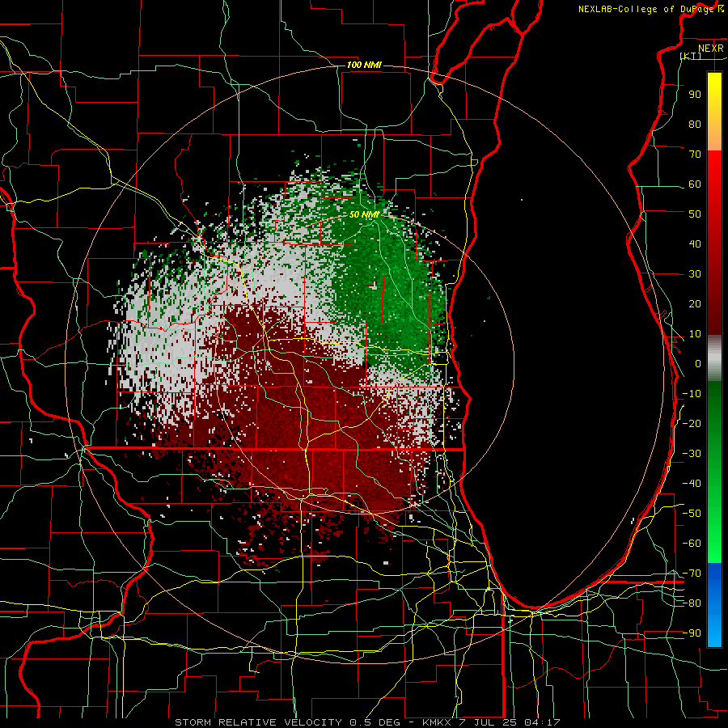728x728 pixels.
Task: Click the positive 70 scale value
Action: tap(695, 154)
